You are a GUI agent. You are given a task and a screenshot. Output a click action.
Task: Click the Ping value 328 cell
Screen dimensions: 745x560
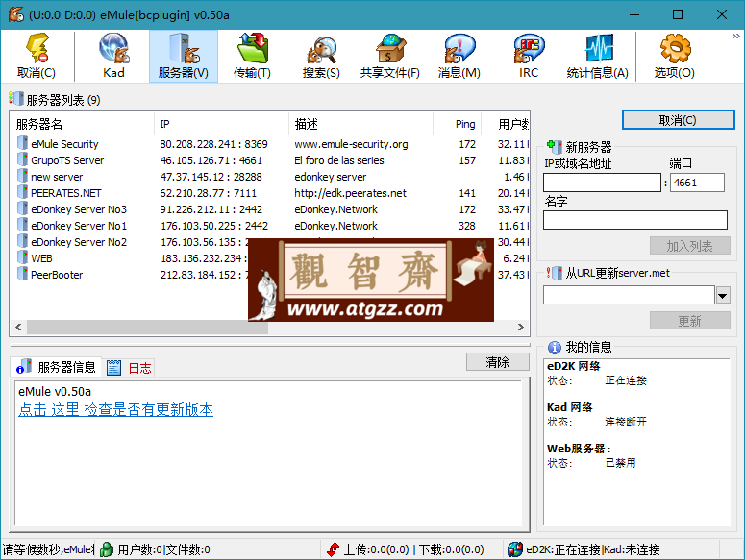466,226
